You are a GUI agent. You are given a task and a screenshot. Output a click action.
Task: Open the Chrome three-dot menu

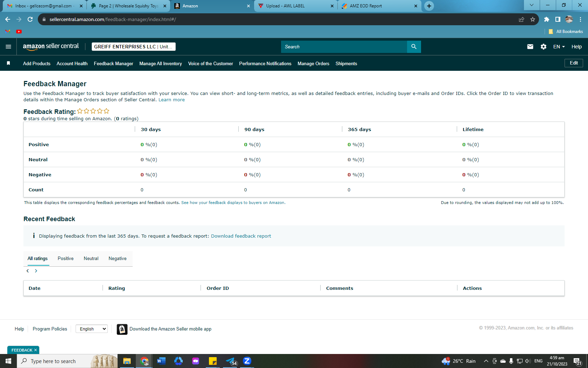point(580,19)
